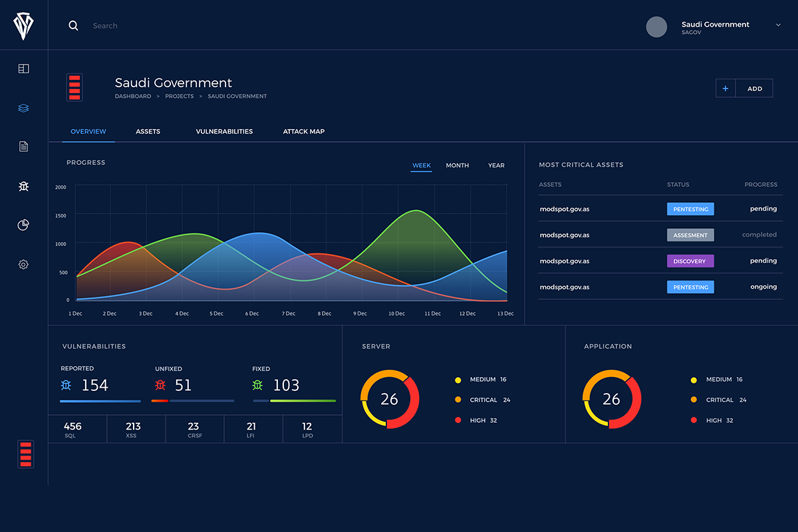Click the Assets column header
The height and width of the screenshot is (532, 798).
[551, 185]
